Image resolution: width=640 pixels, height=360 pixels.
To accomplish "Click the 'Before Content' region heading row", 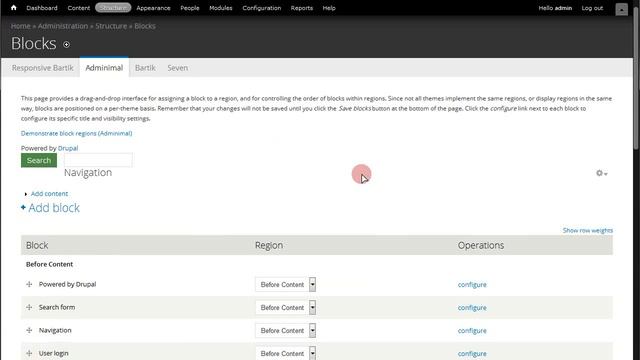I will [x=317, y=264].
